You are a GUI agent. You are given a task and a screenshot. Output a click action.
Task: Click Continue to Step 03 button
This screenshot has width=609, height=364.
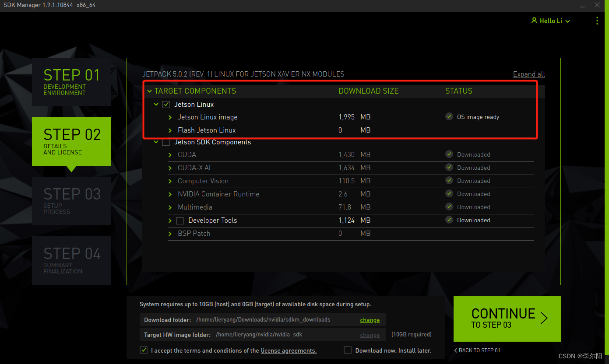507,318
